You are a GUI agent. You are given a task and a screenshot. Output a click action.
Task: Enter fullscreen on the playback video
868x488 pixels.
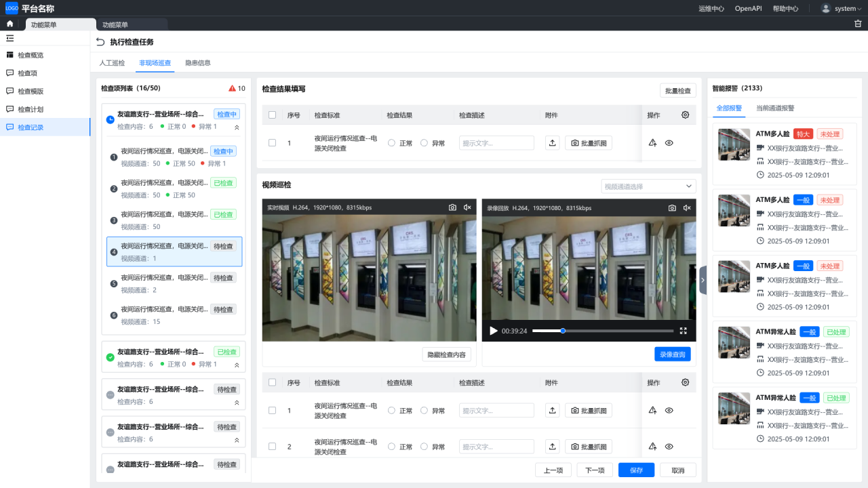coord(684,331)
